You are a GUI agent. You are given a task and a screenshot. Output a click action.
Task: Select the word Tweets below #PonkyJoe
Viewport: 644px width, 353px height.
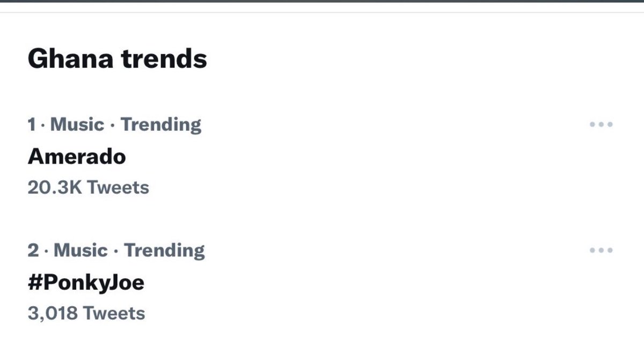coord(114,313)
